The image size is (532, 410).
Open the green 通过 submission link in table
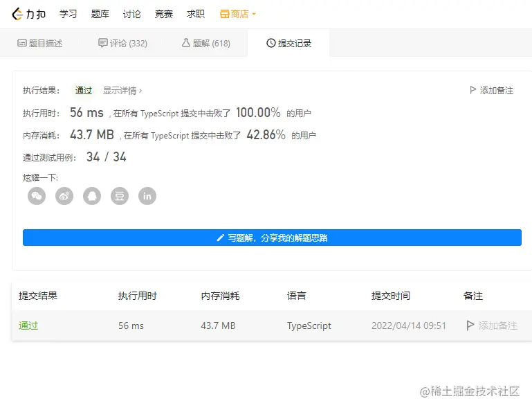click(28, 326)
